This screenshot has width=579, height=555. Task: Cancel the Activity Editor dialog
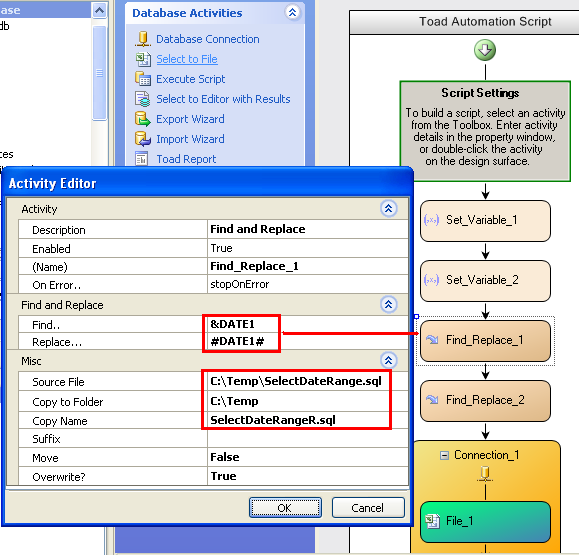(368, 508)
